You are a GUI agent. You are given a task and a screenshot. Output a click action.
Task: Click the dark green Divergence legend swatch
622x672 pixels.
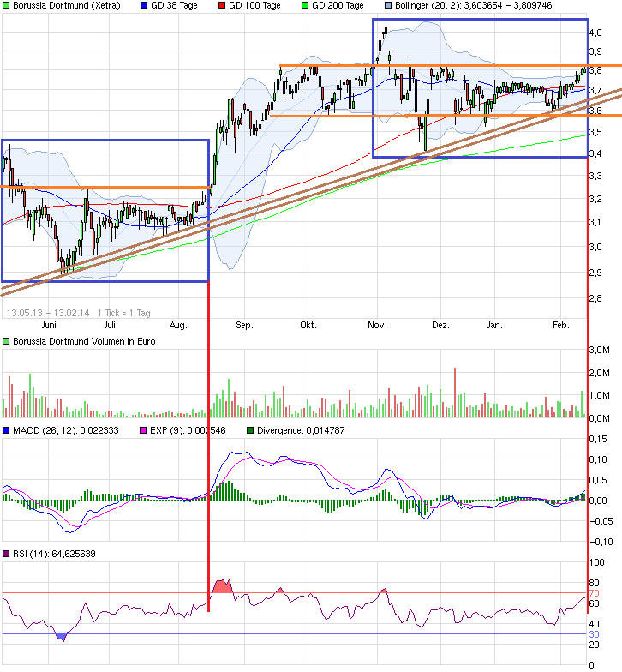tap(250, 430)
